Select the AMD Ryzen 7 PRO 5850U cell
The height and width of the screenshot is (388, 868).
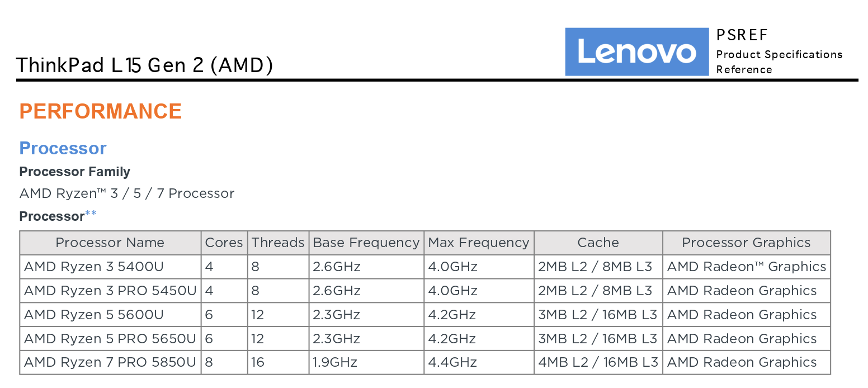click(x=110, y=362)
